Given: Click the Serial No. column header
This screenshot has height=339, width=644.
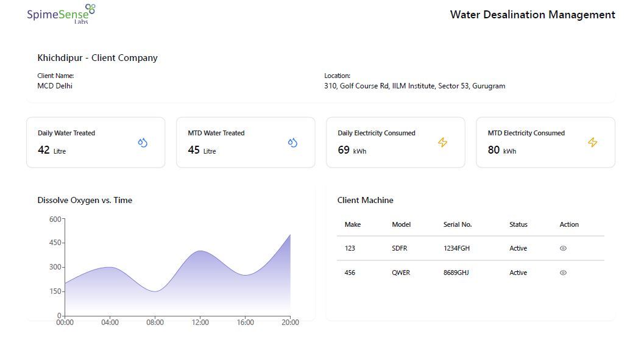Looking at the screenshot, I should coord(457,224).
